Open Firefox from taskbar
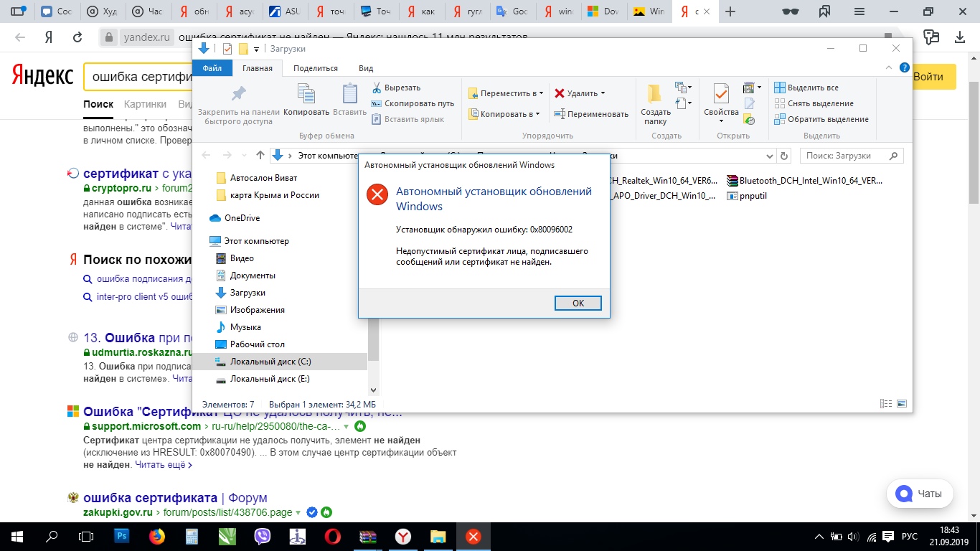 point(157,536)
